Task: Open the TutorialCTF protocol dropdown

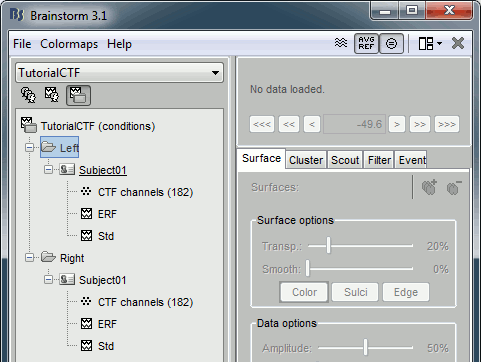Action: (x=119, y=73)
